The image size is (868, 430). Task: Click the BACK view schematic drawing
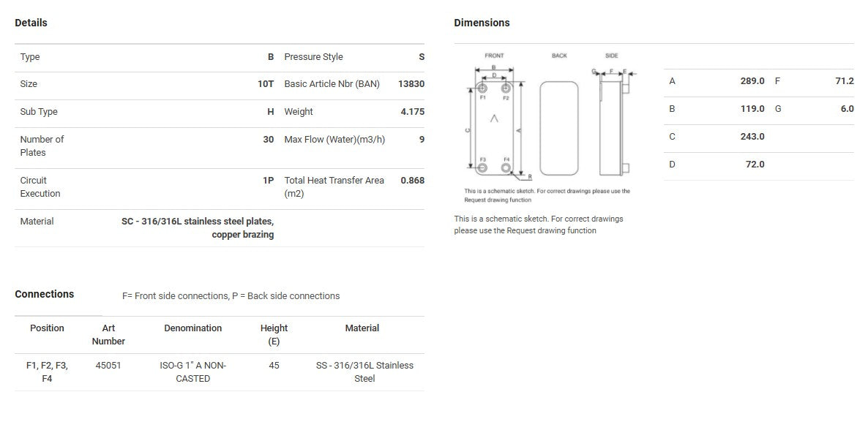click(559, 128)
